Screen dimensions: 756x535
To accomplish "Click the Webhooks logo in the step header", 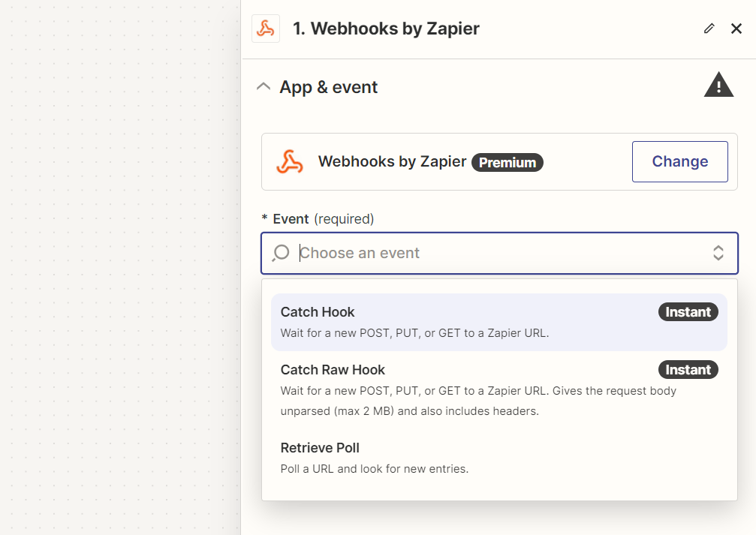I will pos(266,29).
